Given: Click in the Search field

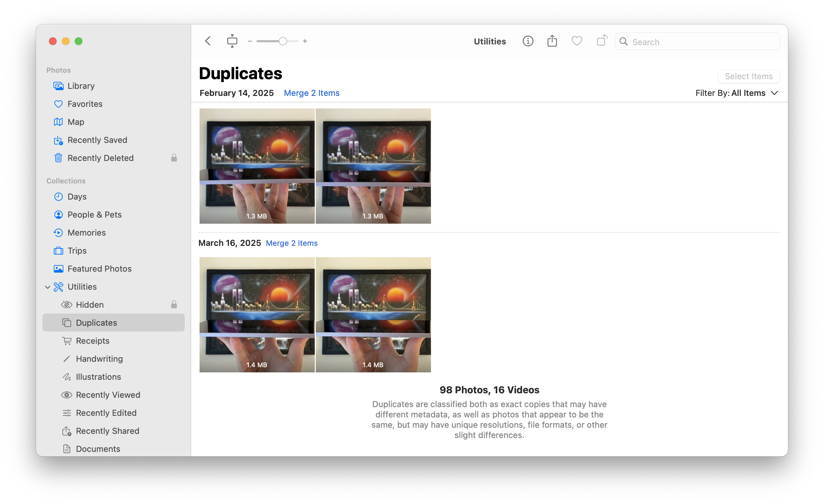Looking at the screenshot, I should (x=702, y=42).
